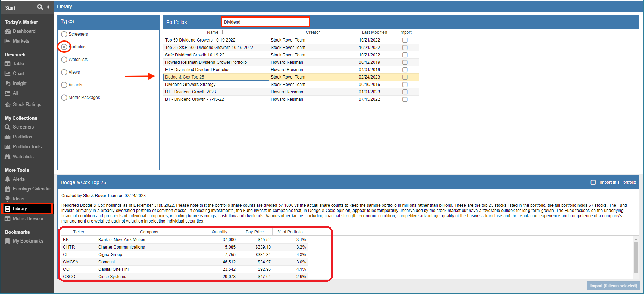The image size is (644, 294).
Task: Open the Ideas lightbulb icon
Action: [x=7, y=199]
